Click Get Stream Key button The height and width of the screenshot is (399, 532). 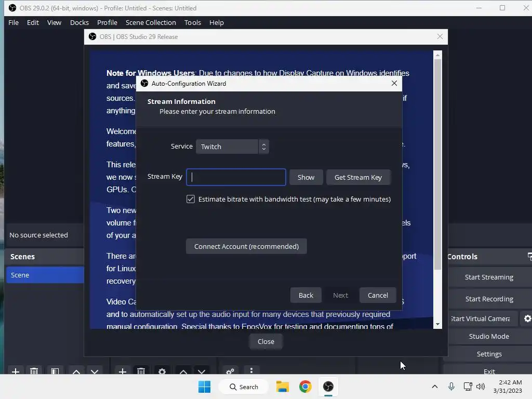click(358, 178)
